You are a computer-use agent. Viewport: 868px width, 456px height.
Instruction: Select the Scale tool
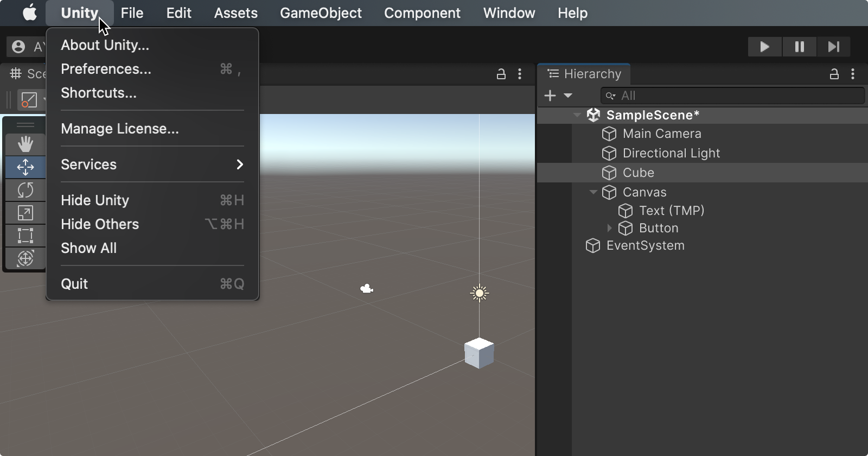pyautogui.click(x=25, y=213)
